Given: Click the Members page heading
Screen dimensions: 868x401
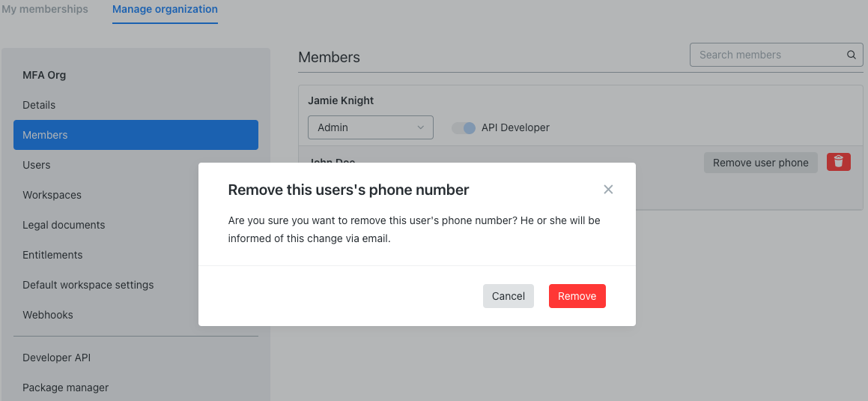Looking at the screenshot, I should click(x=329, y=57).
